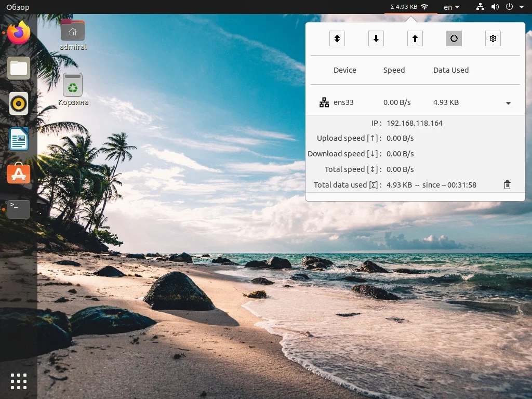Open the Terminal from the dock

pos(19,209)
